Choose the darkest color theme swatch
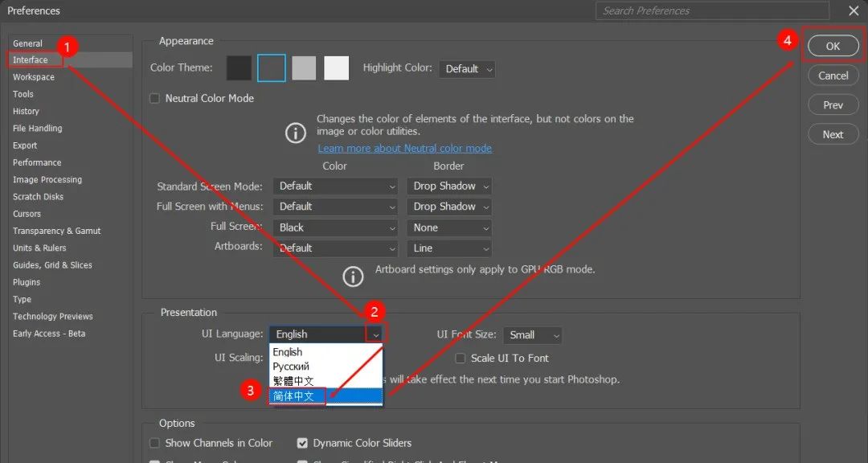The height and width of the screenshot is (463, 868). click(240, 68)
